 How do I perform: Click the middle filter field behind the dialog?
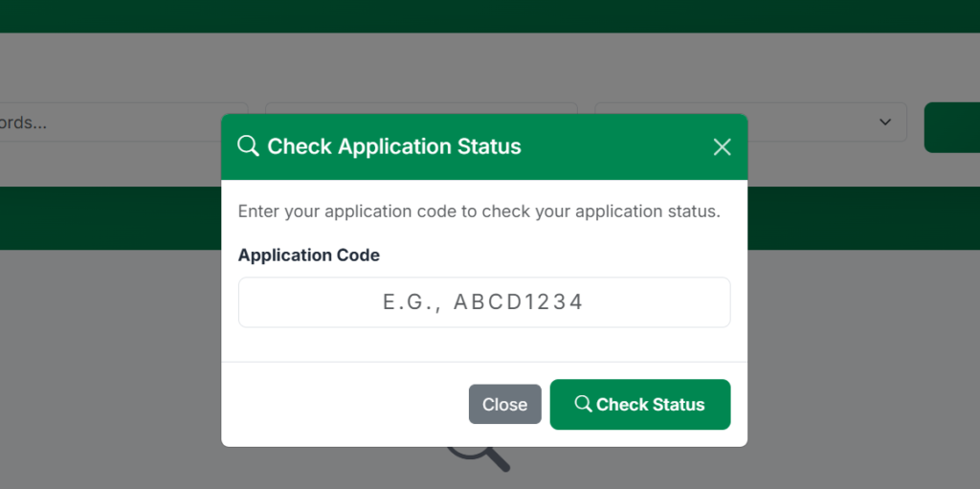point(421,108)
